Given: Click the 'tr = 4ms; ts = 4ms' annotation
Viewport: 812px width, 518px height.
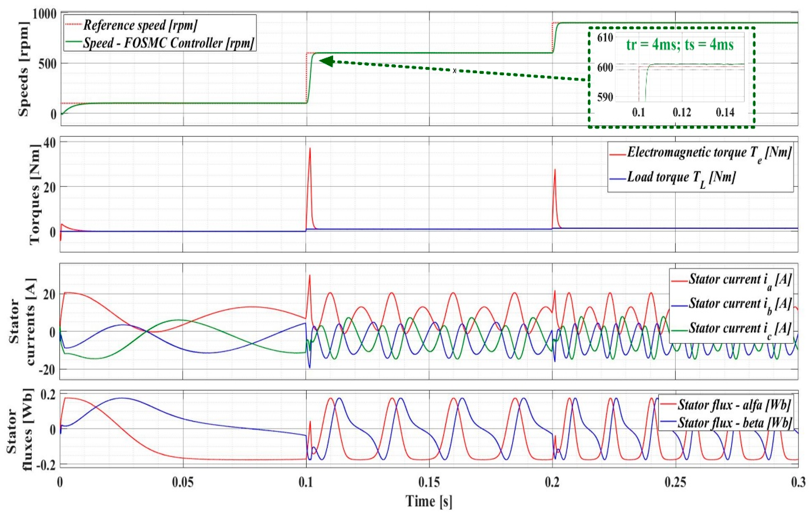Looking at the screenshot, I should point(680,45).
